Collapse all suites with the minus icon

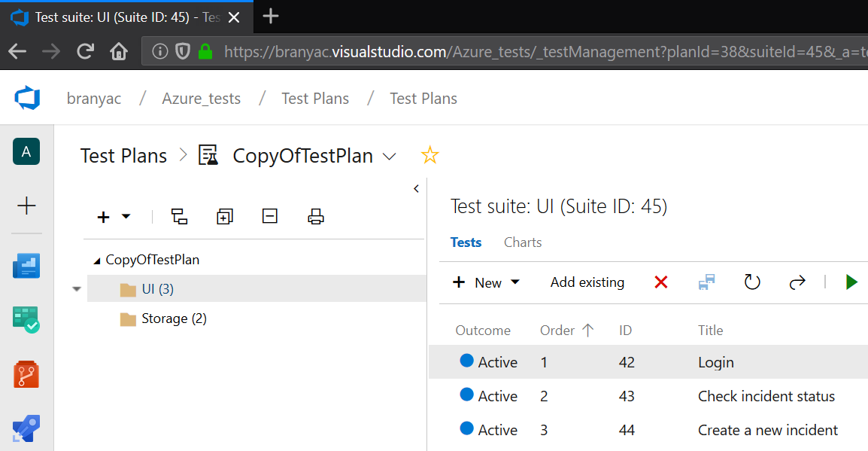click(x=269, y=216)
